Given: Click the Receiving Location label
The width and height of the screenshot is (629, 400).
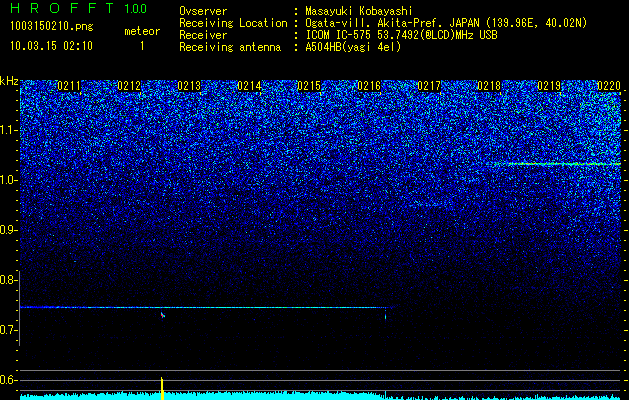Looking at the screenshot, I should [x=233, y=23].
